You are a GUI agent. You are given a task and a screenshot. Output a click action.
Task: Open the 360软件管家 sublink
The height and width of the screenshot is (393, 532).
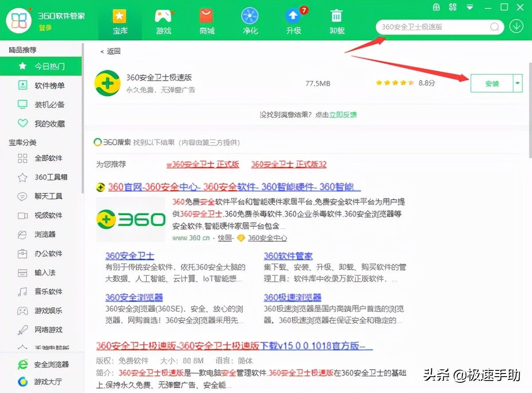tap(288, 256)
